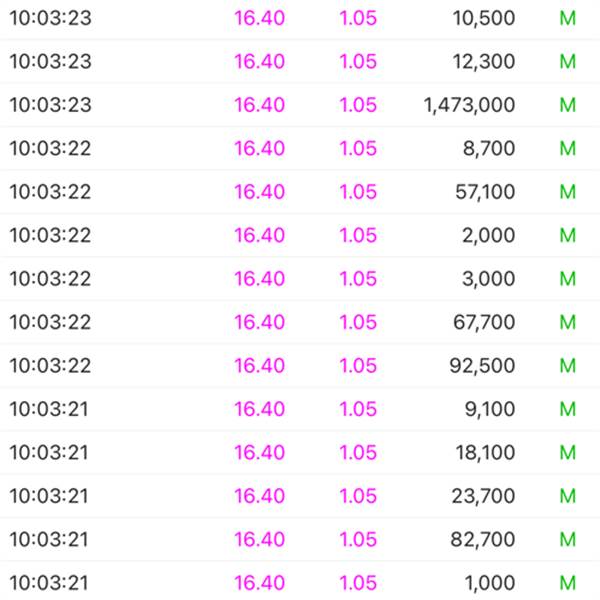Click the trade row showing volume 2,000
Image resolution: width=600 pixels, height=600 pixels.
(300, 235)
